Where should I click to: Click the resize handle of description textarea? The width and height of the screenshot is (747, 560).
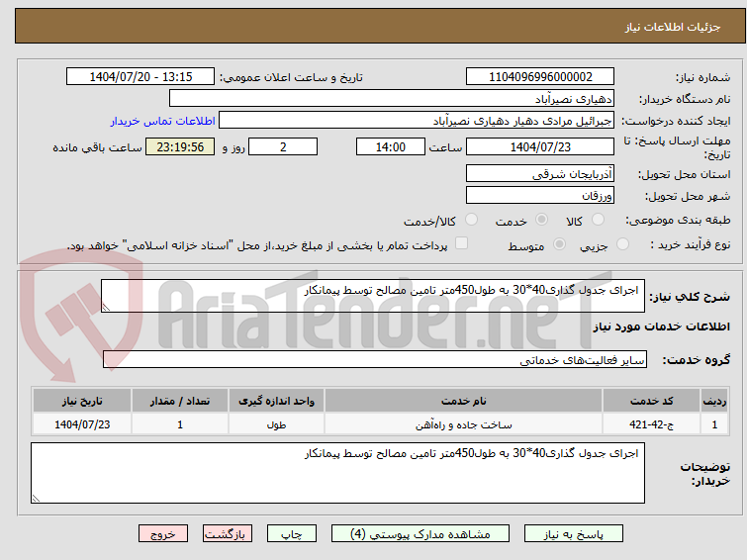click(x=106, y=308)
